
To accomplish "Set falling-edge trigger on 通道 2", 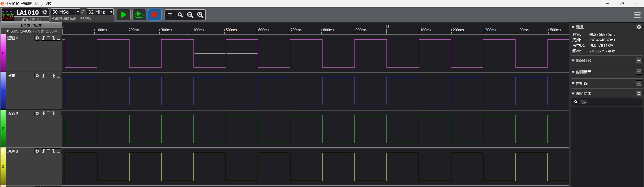I will (54, 113).
